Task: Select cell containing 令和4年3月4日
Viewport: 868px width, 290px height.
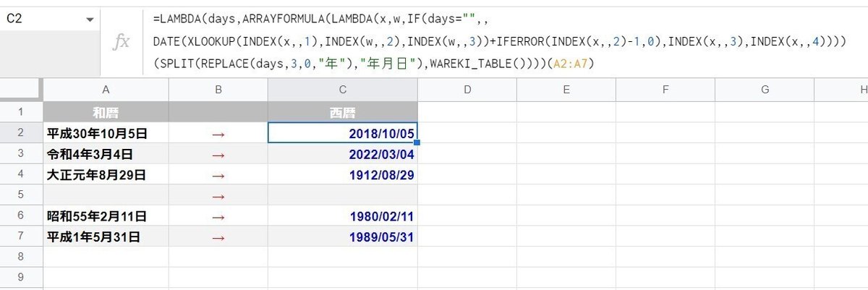Action: click(x=106, y=154)
